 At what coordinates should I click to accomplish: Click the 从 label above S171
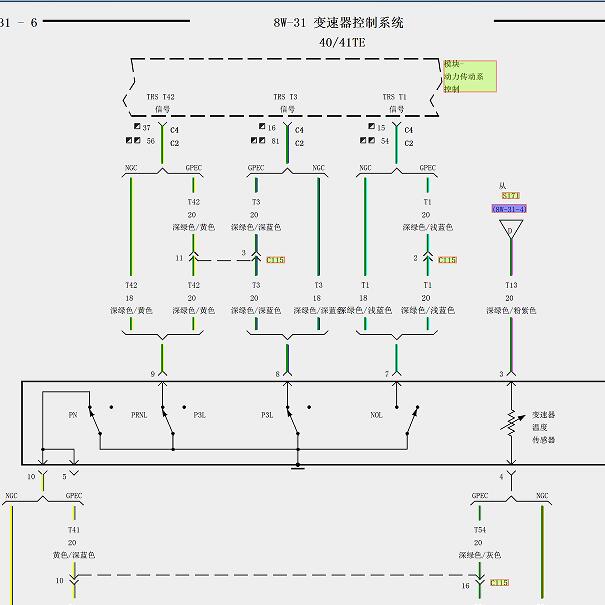tap(502, 186)
